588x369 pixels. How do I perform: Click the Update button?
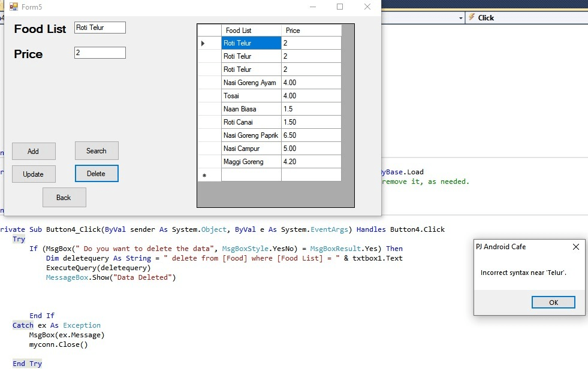coord(34,174)
